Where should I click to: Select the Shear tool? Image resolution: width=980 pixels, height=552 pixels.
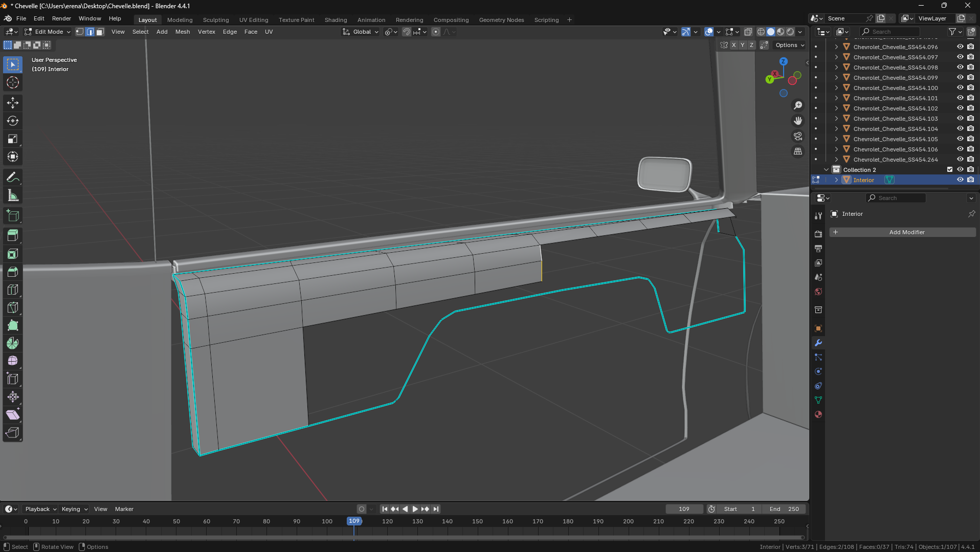[13, 415]
